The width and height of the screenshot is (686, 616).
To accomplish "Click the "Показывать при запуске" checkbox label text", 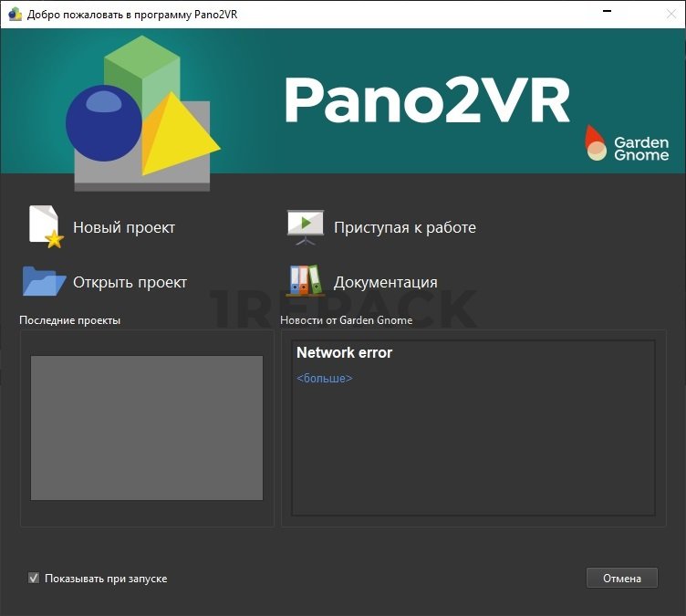I will click(106, 579).
